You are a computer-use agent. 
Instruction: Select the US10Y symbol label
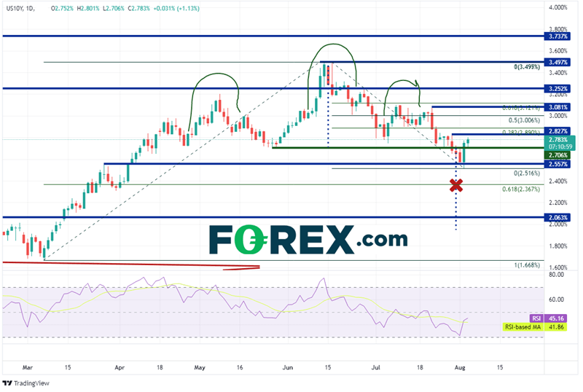click(15, 7)
